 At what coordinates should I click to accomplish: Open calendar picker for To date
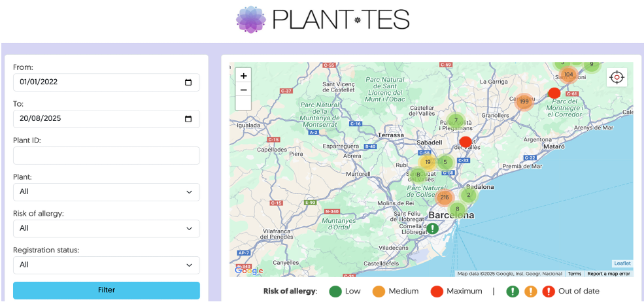tap(188, 119)
